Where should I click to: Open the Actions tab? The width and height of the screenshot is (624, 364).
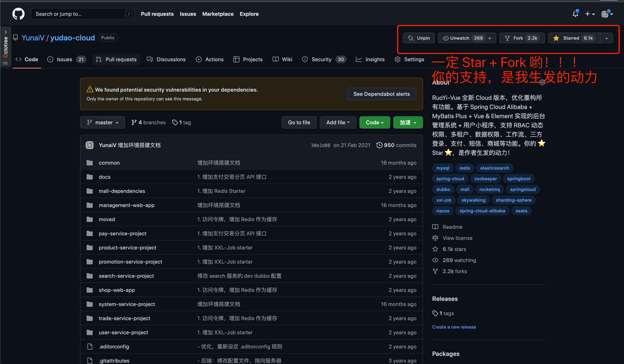coord(209,59)
